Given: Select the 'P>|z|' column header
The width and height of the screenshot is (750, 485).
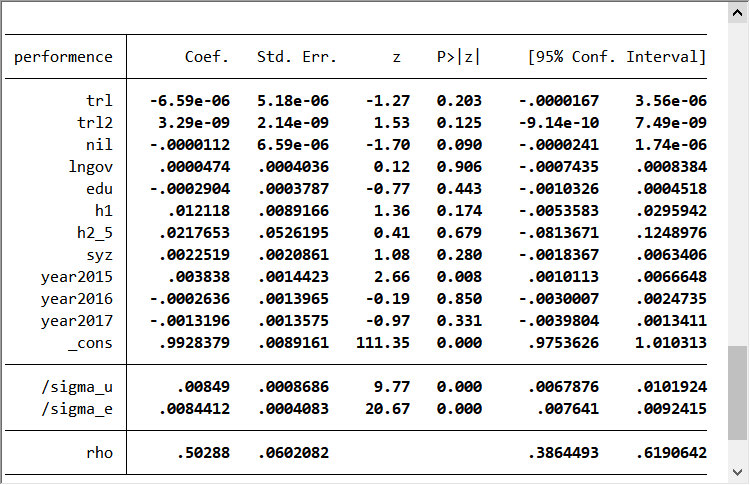Looking at the screenshot, I should click(x=458, y=57).
